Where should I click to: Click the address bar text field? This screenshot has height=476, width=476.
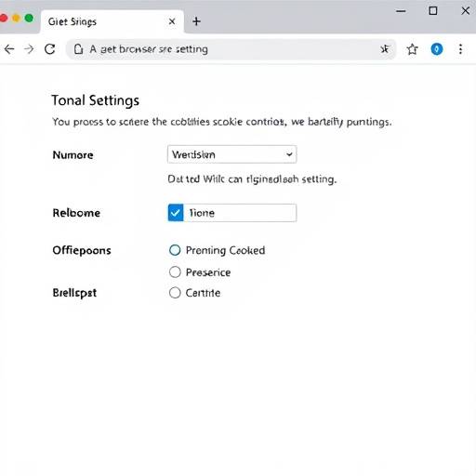[x=231, y=49]
